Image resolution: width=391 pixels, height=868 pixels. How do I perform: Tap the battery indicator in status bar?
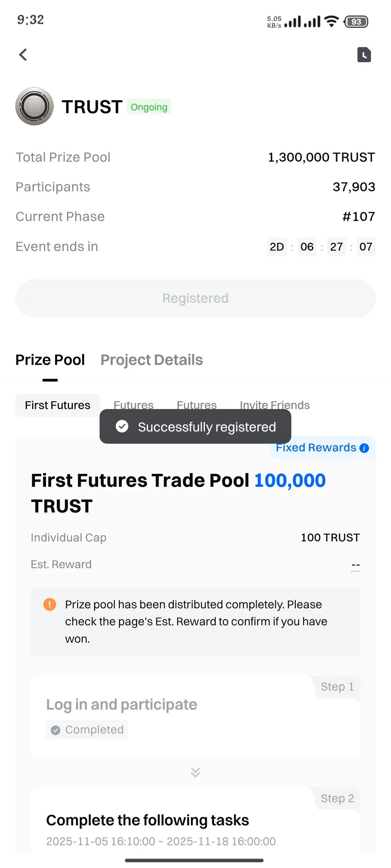point(356,22)
